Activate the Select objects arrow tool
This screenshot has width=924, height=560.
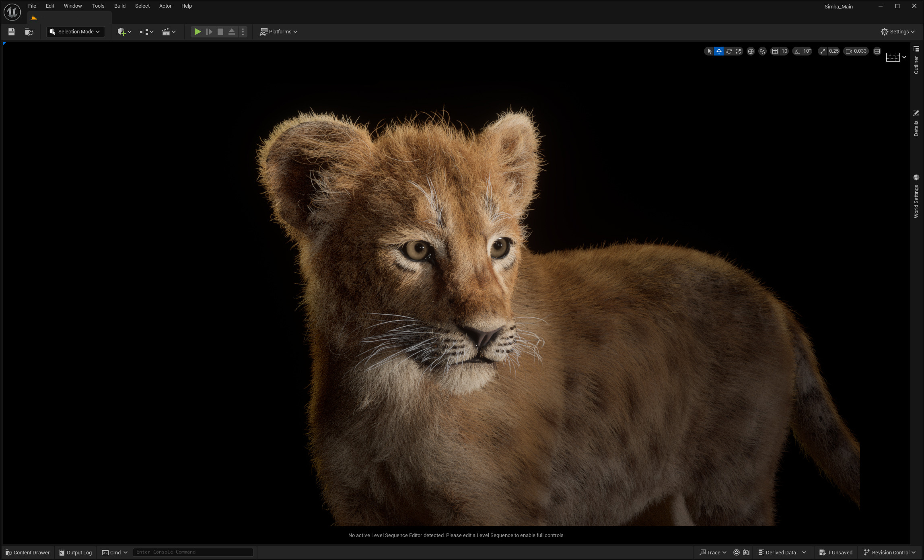(x=709, y=51)
